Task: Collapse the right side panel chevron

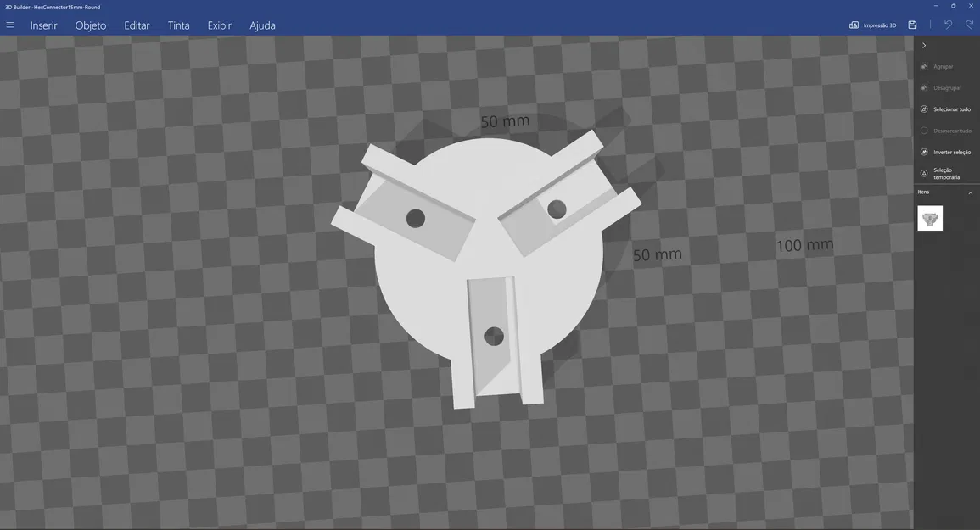Action: point(924,46)
